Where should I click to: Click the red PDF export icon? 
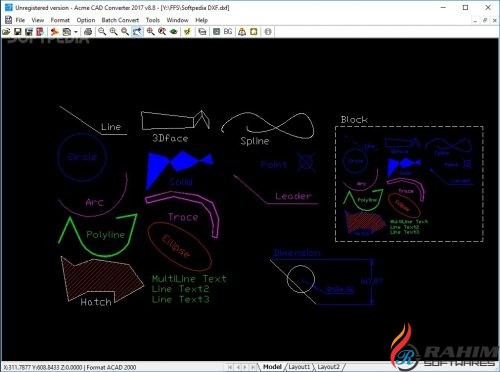click(40, 32)
